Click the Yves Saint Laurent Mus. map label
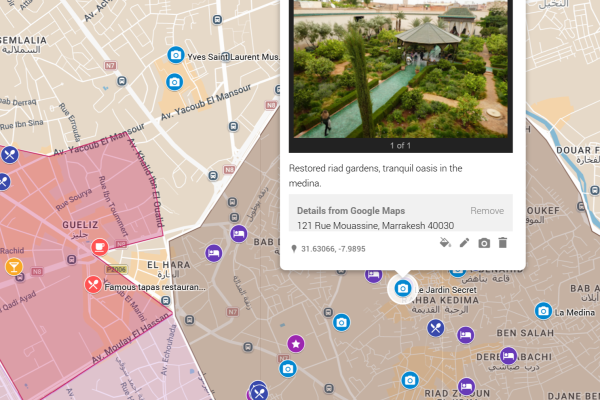This screenshot has height=400, width=600. pos(233,57)
